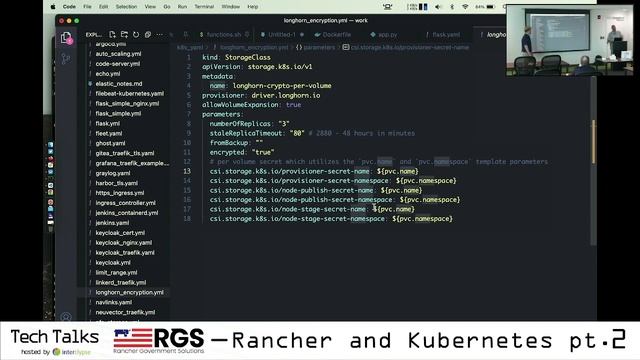Switch to the Untitled-1 tab
Viewport: 640px width, 360px height.
pyautogui.click(x=282, y=35)
